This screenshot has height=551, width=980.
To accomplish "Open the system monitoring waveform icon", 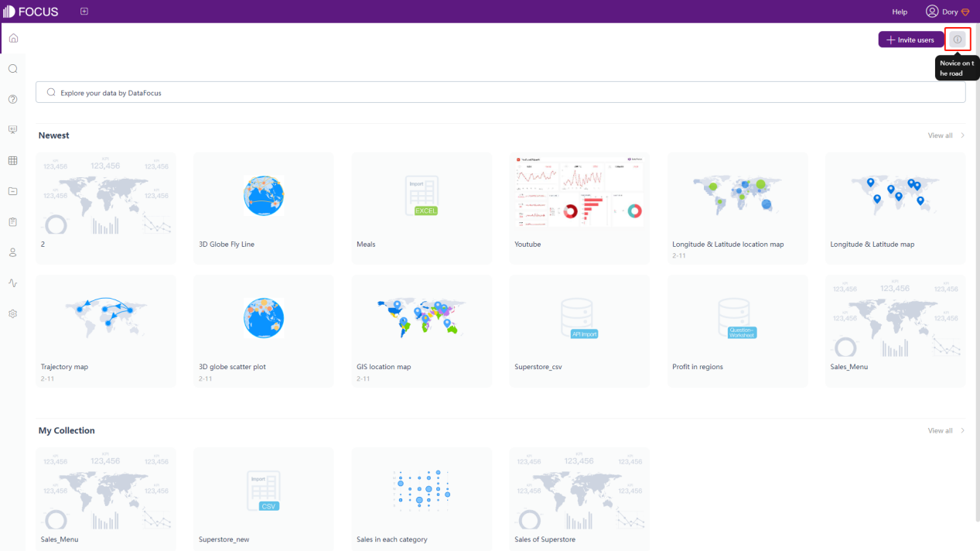I will (12, 282).
